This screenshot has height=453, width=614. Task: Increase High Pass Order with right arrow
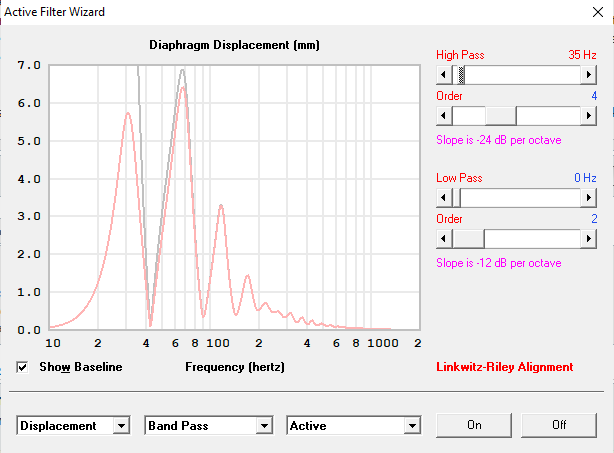click(x=588, y=115)
